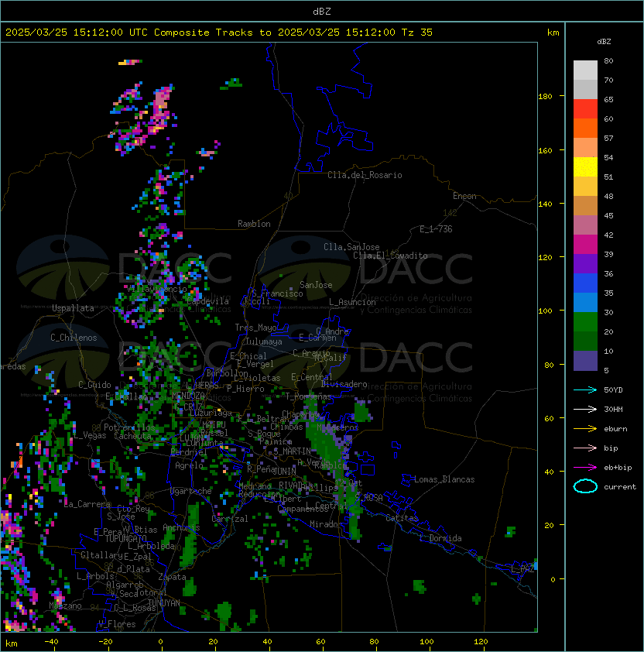Click the '140' tick on vertical axis
Image resolution: width=644 pixels, height=652 pixels.
pyautogui.click(x=545, y=204)
